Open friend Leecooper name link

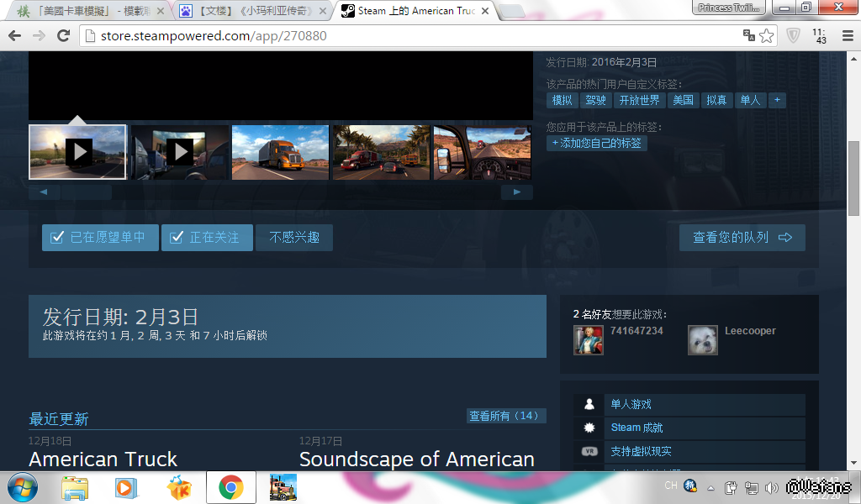pos(750,331)
